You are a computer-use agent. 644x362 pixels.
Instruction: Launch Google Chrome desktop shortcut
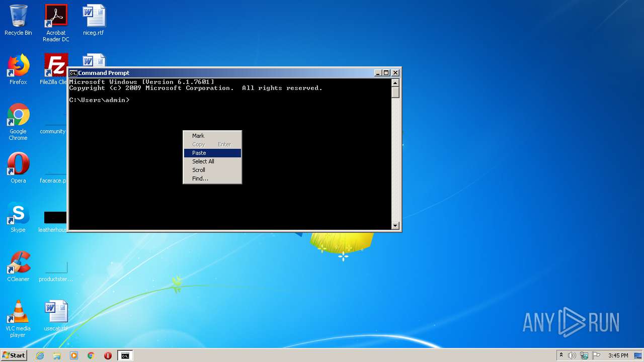click(18, 122)
